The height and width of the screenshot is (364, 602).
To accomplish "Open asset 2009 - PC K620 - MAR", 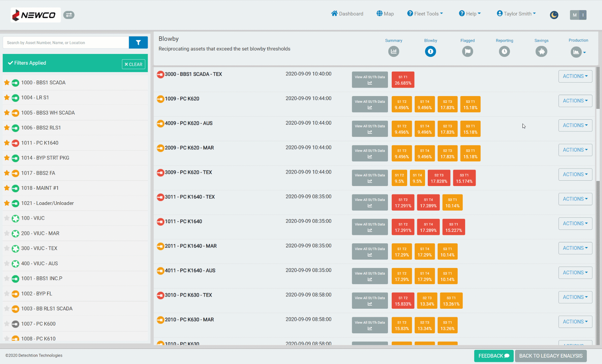I will click(x=189, y=148).
